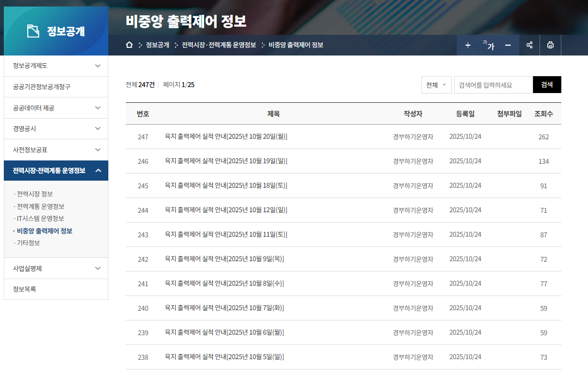Expand the 정보공개제도 sidebar menu
Screen dimensions: 588x376
pyautogui.click(x=56, y=65)
